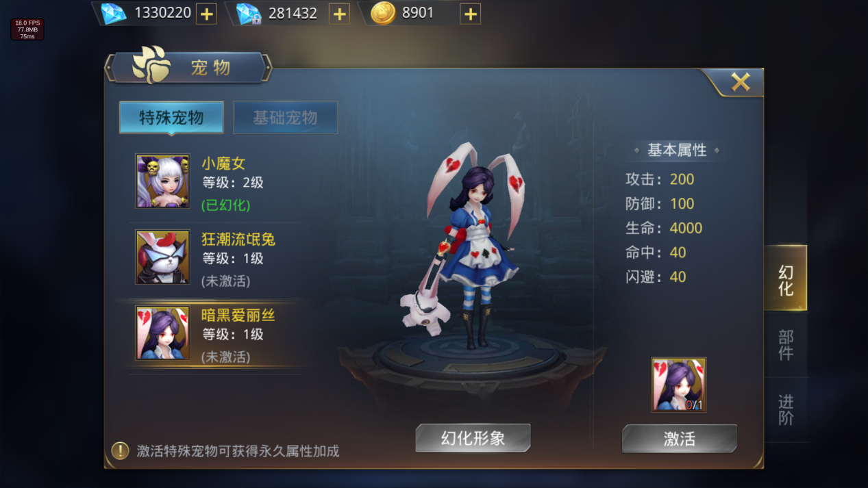The image size is (868, 488).
Task: Select the gold coin currency icon
Action: [383, 14]
